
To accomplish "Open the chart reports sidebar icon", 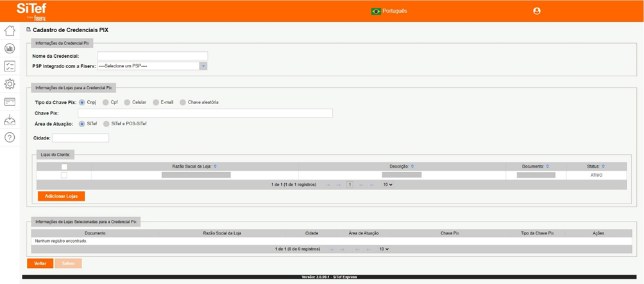I will (10, 49).
